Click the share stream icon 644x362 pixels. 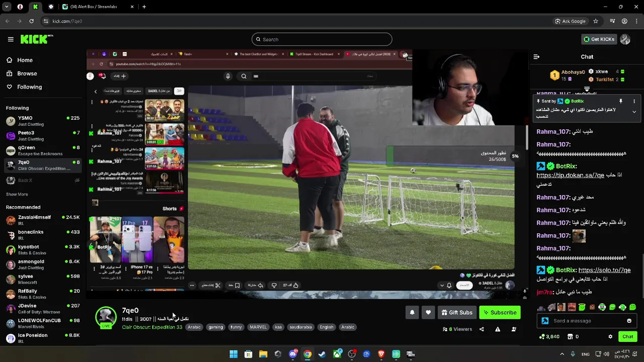[x=481, y=329]
